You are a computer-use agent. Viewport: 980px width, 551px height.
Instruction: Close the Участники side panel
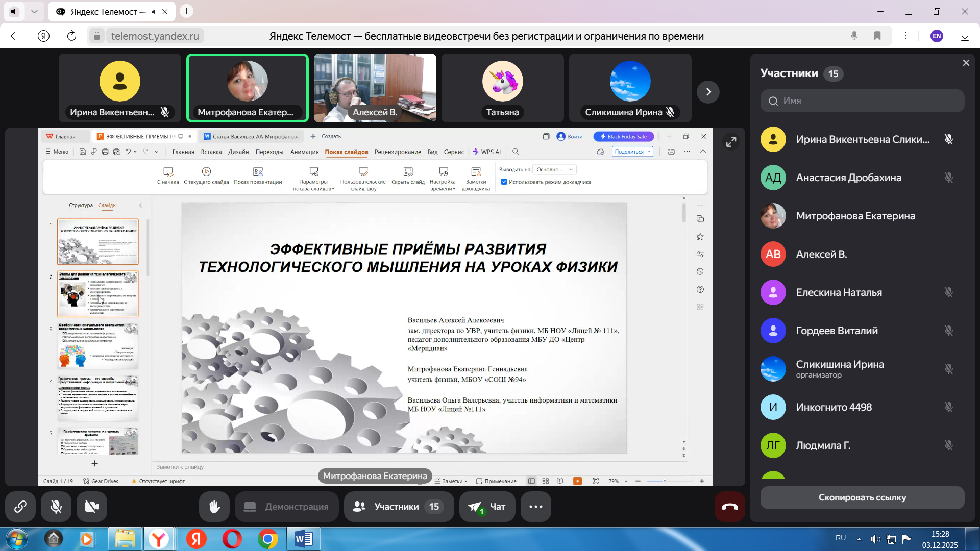(x=966, y=63)
